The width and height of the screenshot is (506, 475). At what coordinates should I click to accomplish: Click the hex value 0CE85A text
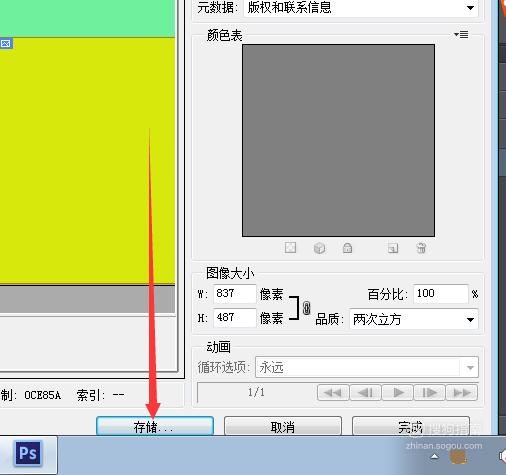click(x=42, y=395)
